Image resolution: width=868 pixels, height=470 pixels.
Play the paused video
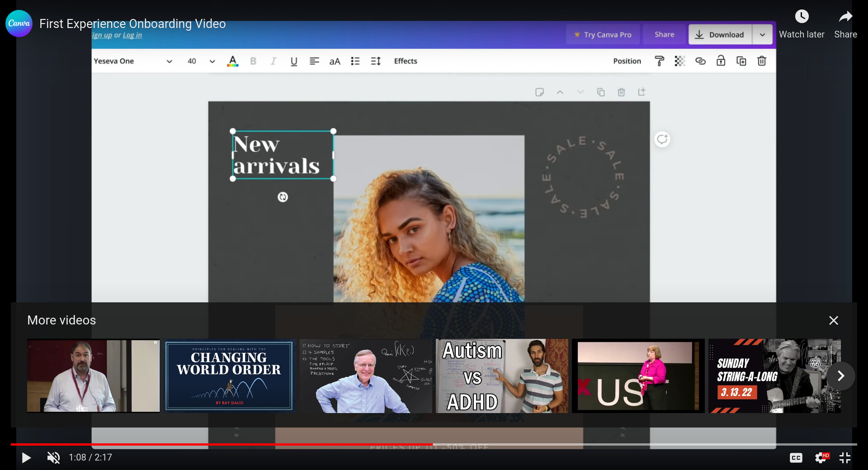26,458
